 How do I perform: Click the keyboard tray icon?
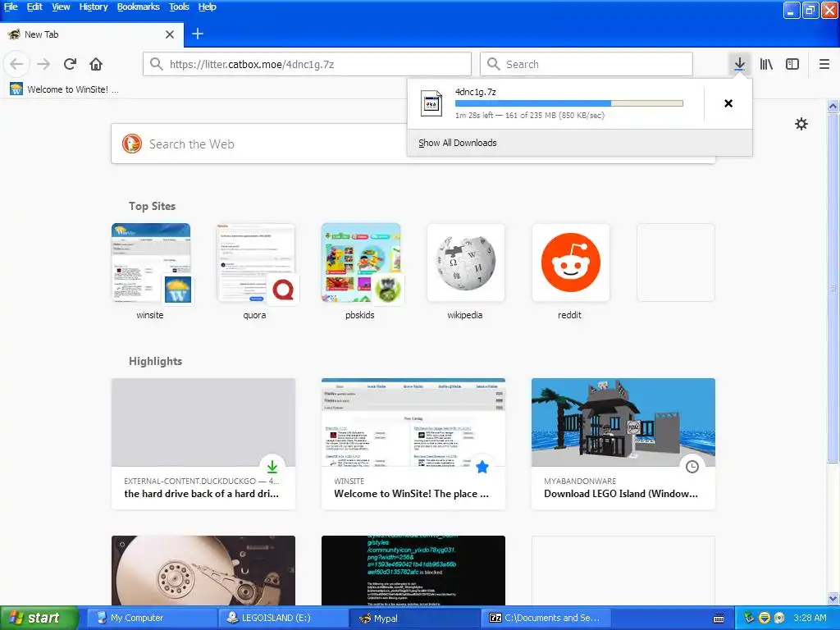point(719,619)
